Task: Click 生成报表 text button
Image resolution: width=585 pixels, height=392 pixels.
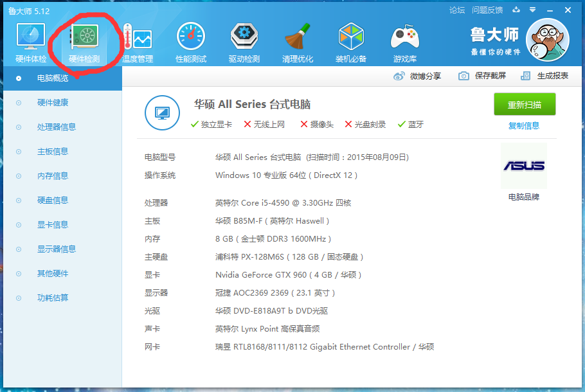Action: click(553, 76)
